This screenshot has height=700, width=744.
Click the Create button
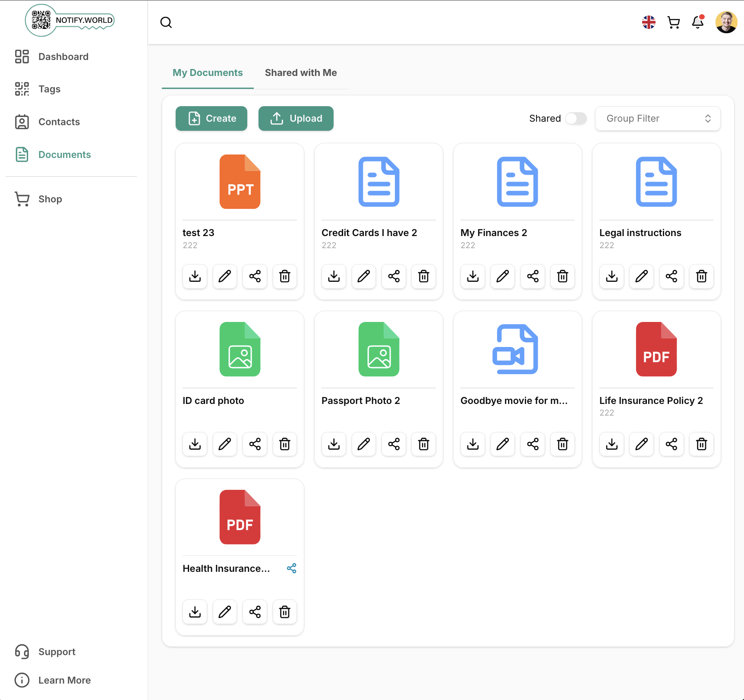(211, 119)
